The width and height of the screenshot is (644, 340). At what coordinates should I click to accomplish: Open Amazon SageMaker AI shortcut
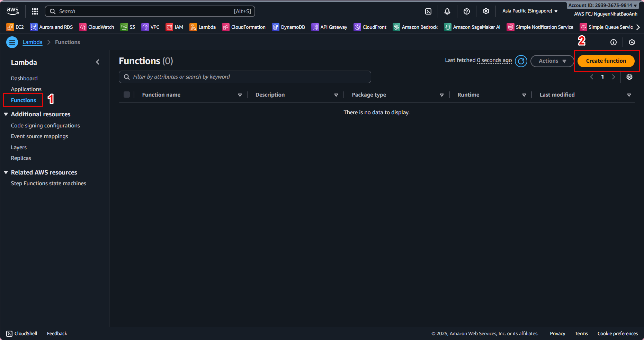pyautogui.click(x=472, y=27)
